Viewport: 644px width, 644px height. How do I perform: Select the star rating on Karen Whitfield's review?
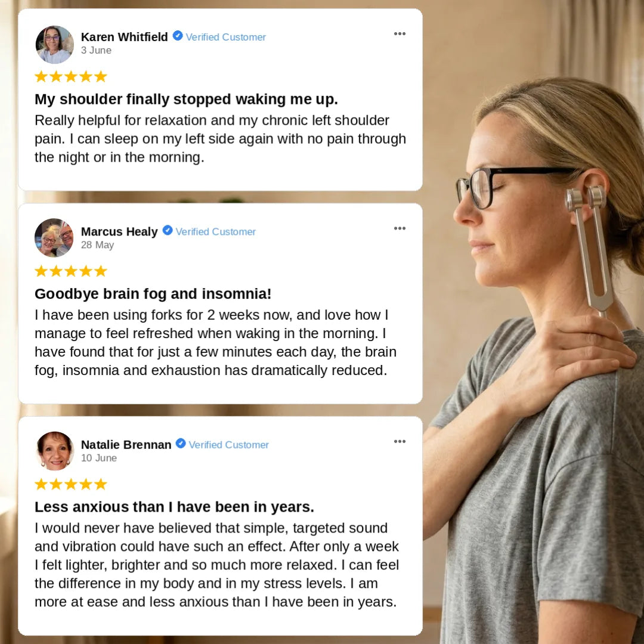[70, 76]
